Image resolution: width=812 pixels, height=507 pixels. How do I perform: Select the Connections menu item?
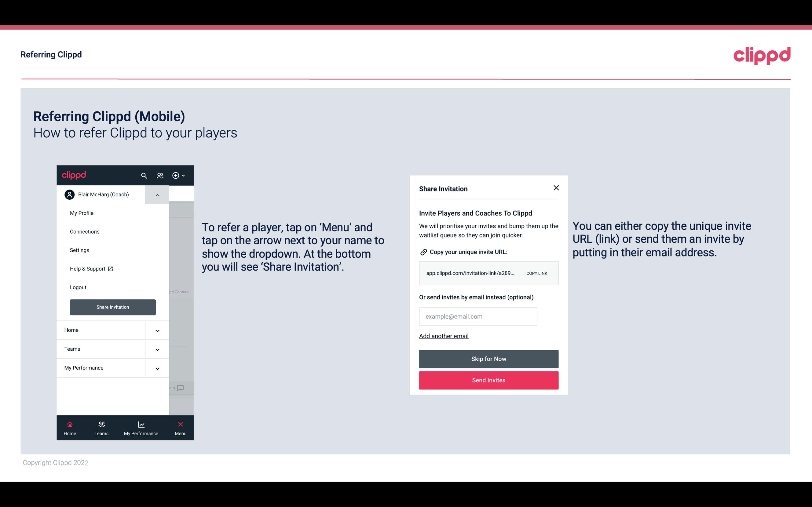84,231
